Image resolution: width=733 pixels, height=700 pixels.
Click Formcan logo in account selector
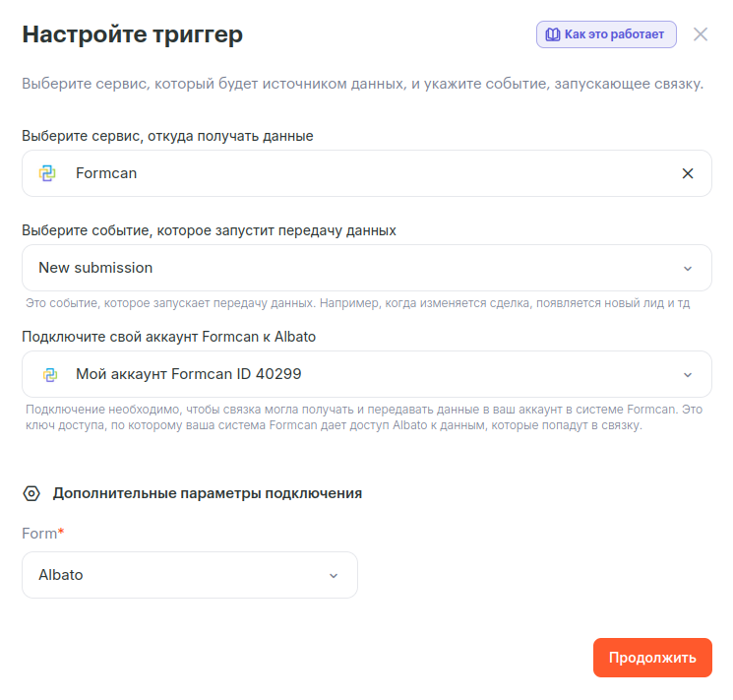coord(49,375)
